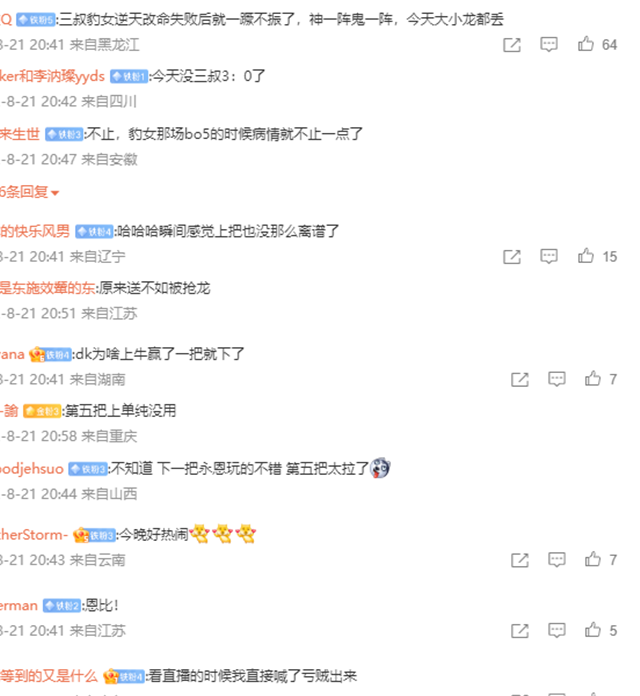Open reply box for 湖南 comment

pyautogui.click(x=557, y=379)
